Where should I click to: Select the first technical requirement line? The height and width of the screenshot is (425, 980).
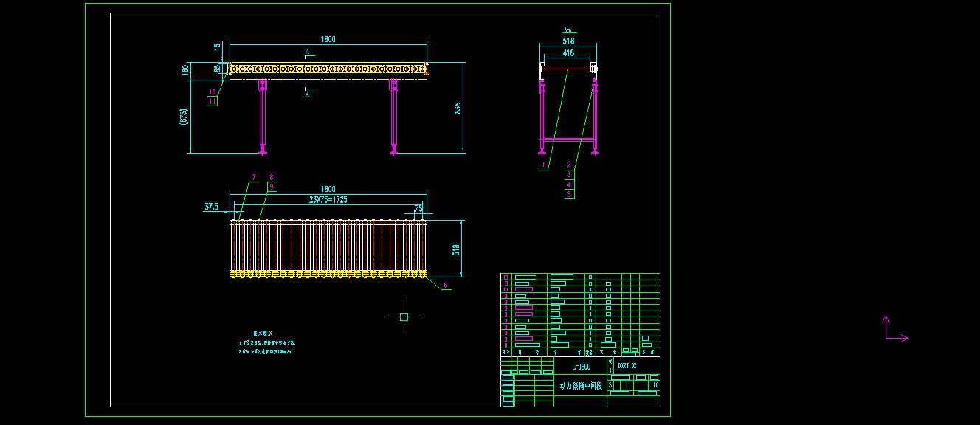pyautogui.click(x=267, y=343)
